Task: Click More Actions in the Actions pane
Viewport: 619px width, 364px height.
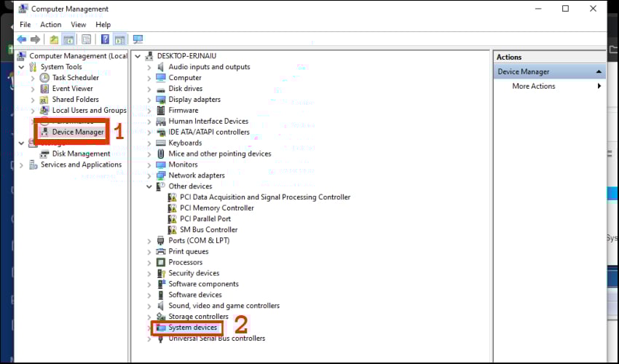Action: (x=533, y=86)
